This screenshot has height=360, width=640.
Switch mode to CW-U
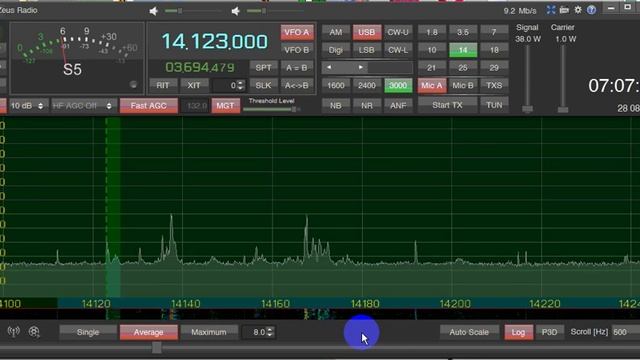(x=398, y=33)
